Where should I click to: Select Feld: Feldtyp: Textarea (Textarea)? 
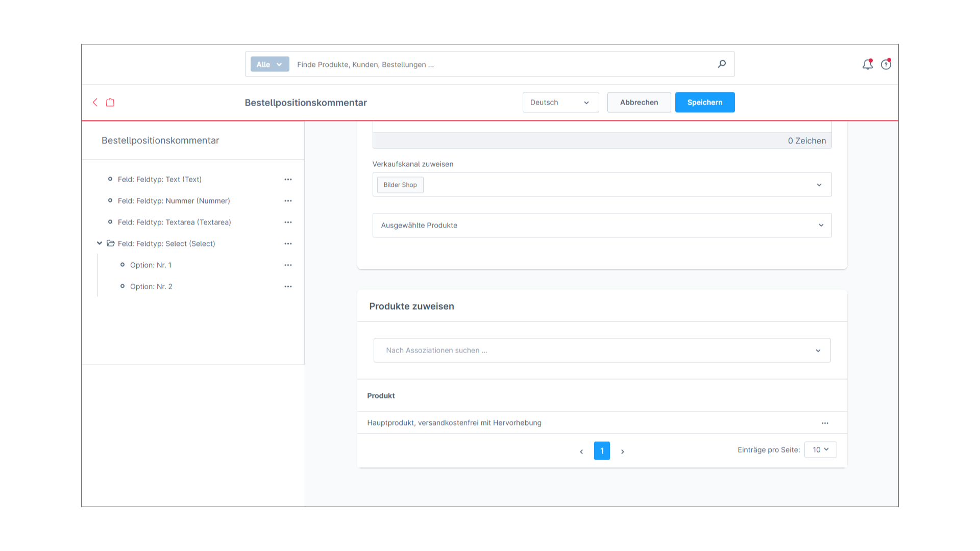click(175, 222)
